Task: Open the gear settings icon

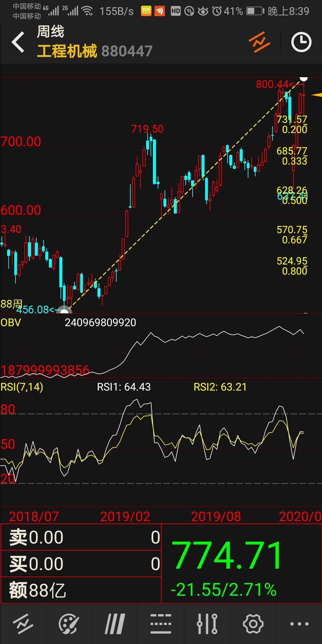Action: [x=253, y=624]
